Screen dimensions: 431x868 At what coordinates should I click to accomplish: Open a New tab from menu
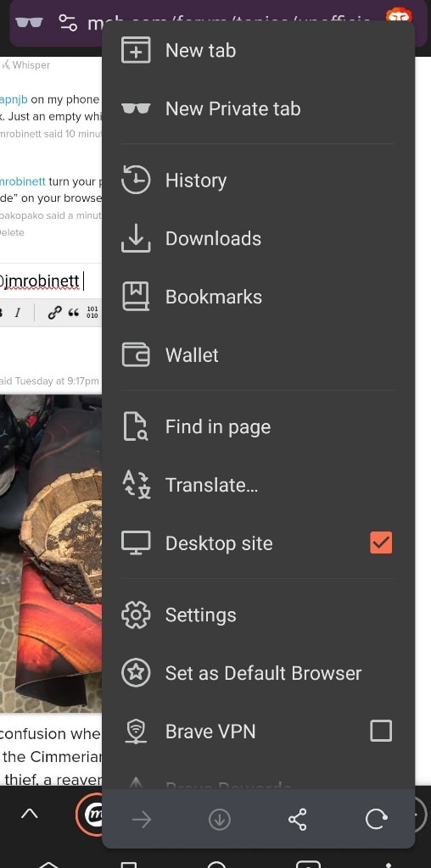258,50
